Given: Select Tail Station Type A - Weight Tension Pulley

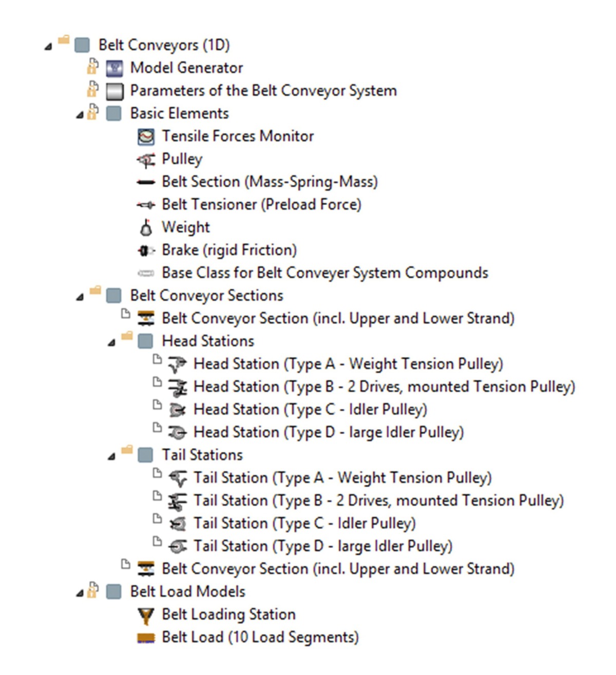Looking at the screenshot, I should [343, 478].
